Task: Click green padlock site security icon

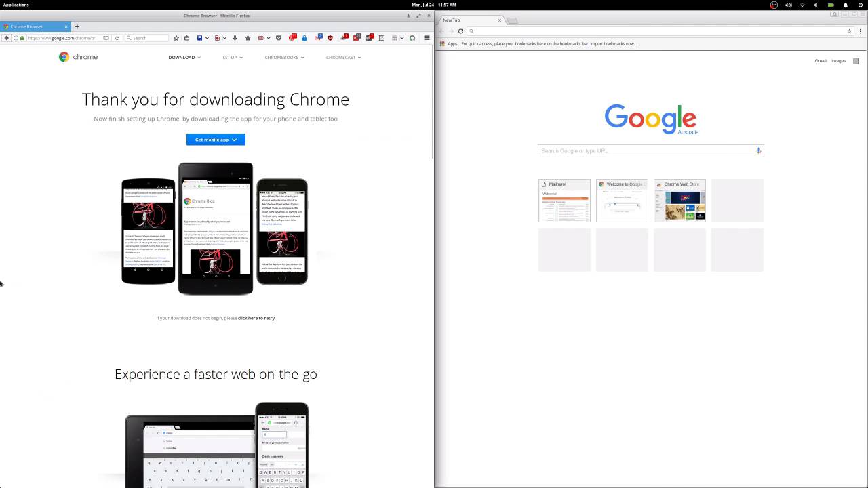Action: [x=22, y=38]
